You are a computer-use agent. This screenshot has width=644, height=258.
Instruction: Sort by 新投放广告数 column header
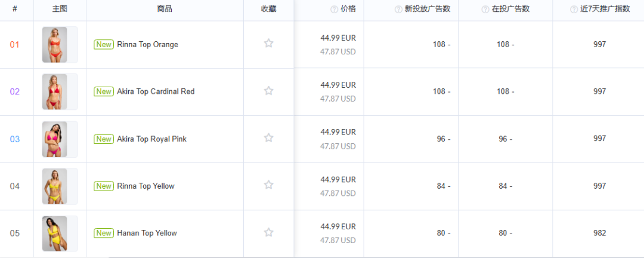click(427, 9)
